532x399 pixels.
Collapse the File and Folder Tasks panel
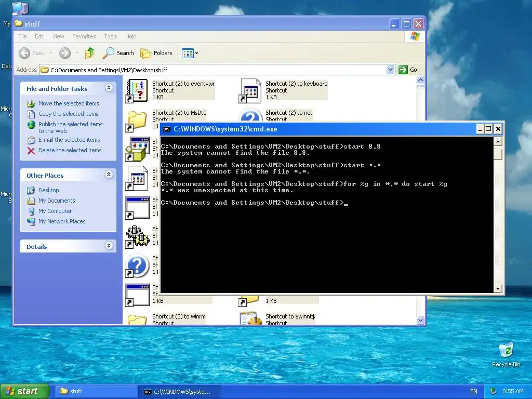[109, 88]
